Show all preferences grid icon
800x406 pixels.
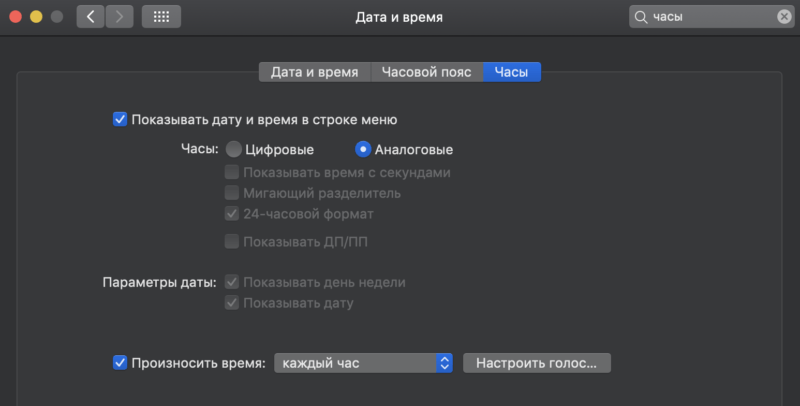pos(161,17)
